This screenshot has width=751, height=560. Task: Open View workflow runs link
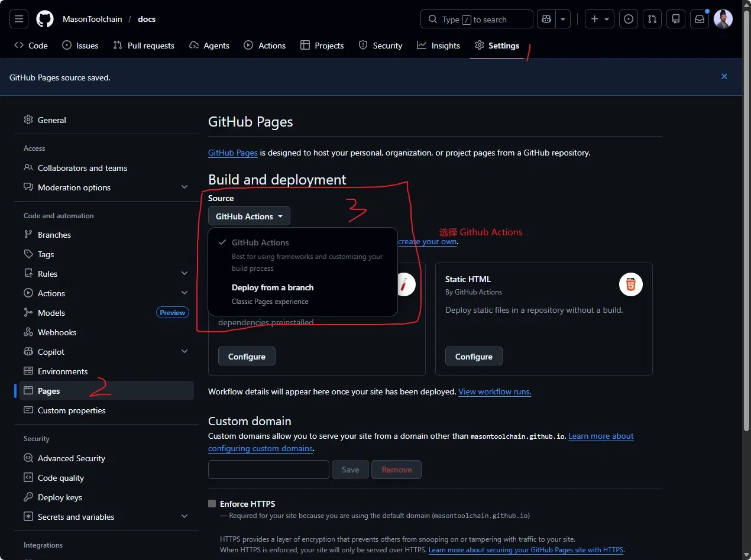click(x=495, y=391)
